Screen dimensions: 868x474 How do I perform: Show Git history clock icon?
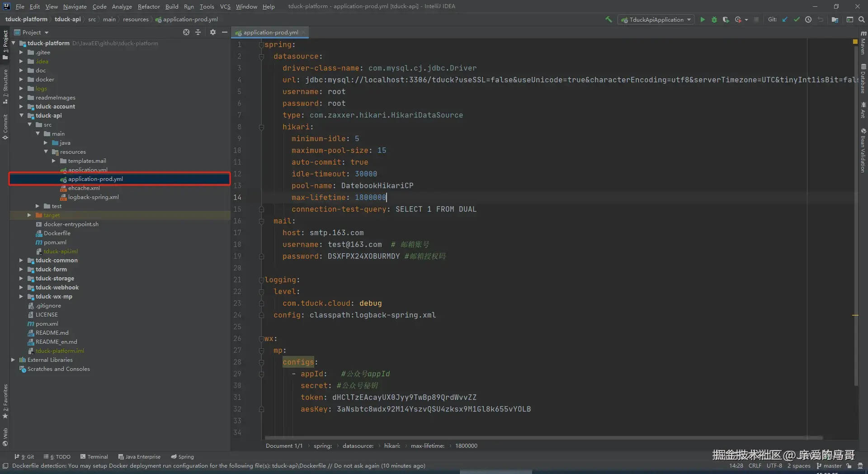[x=808, y=19]
